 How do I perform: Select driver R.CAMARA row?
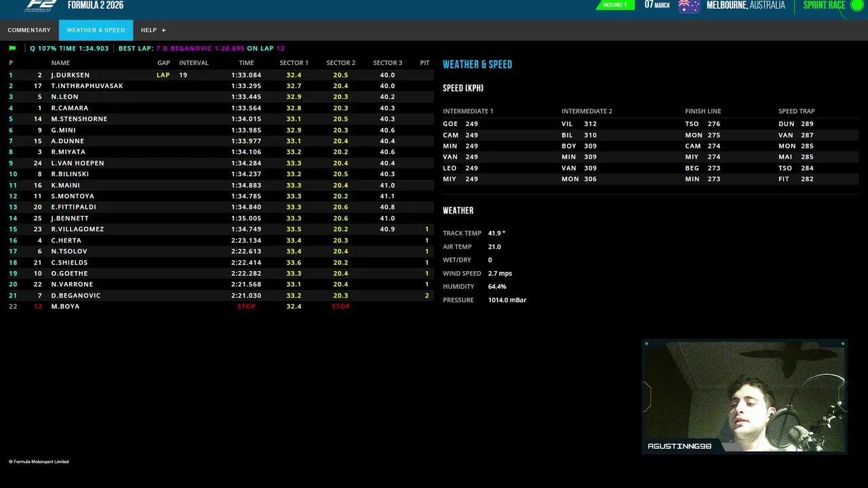(x=220, y=108)
